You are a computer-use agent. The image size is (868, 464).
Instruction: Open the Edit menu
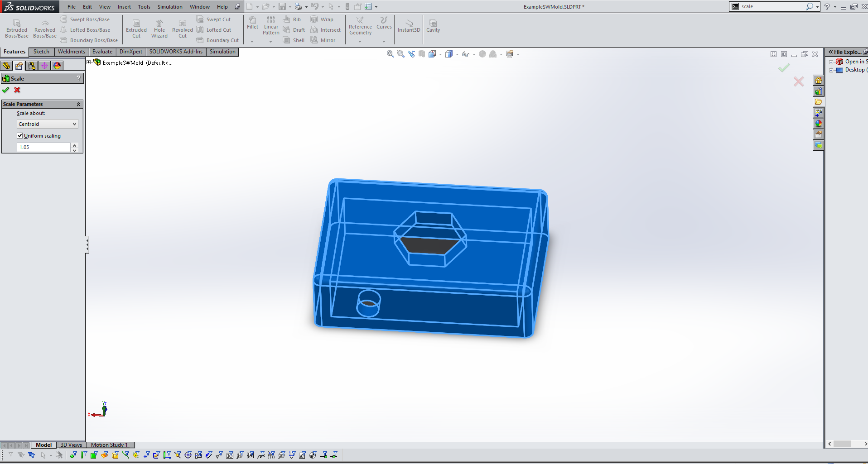[x=87, y=7]
